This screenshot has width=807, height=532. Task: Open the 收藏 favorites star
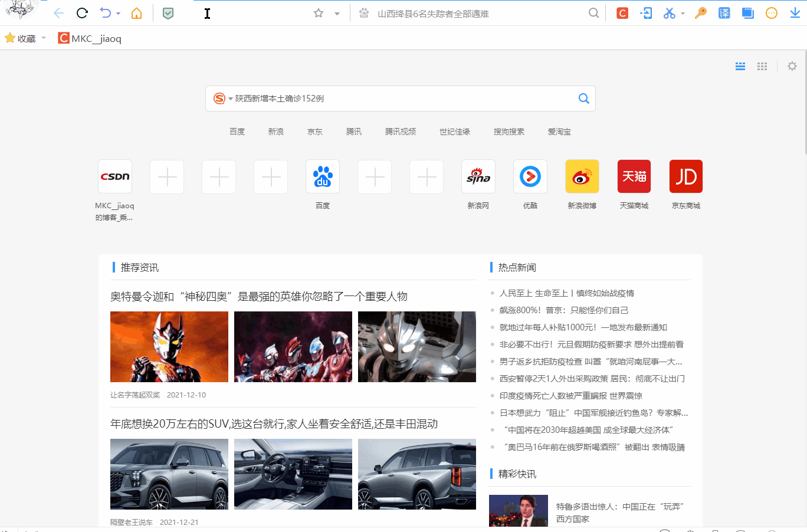[10, 38]
